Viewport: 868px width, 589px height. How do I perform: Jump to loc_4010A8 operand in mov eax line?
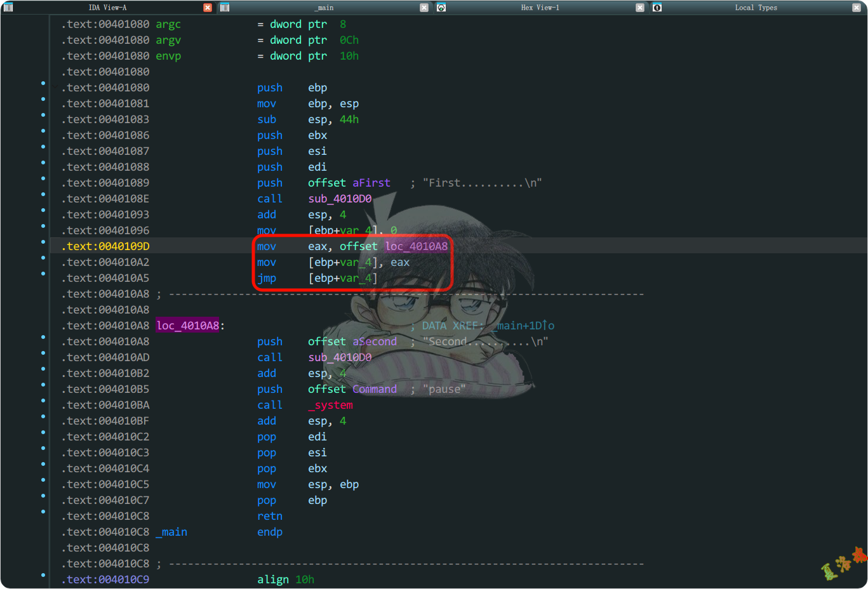(416, 246)
